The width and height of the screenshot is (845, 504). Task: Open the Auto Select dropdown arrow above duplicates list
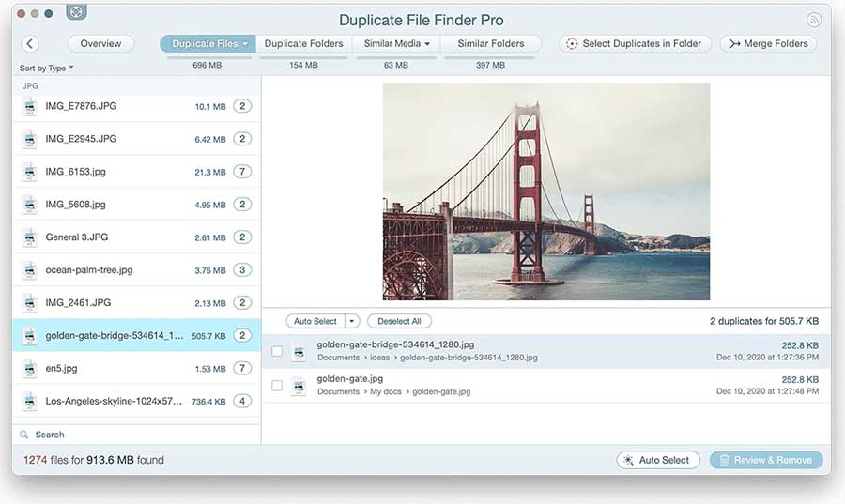(x=352, y=321)
